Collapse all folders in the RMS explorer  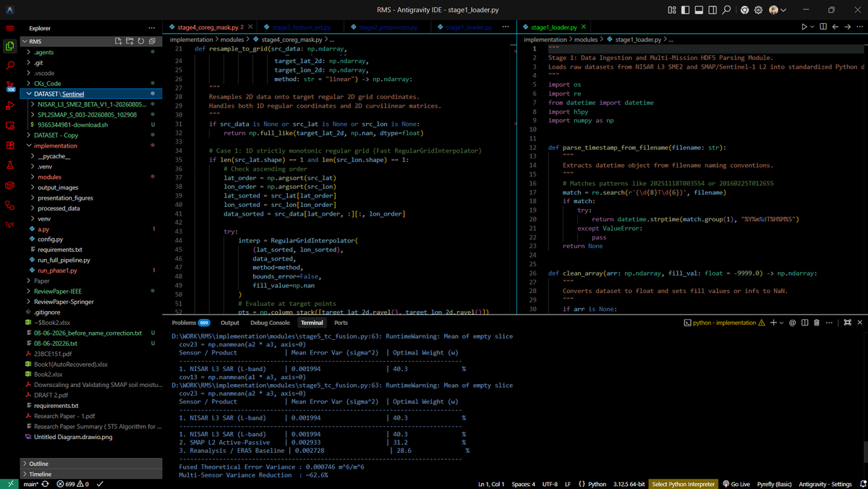coord(152,42)
